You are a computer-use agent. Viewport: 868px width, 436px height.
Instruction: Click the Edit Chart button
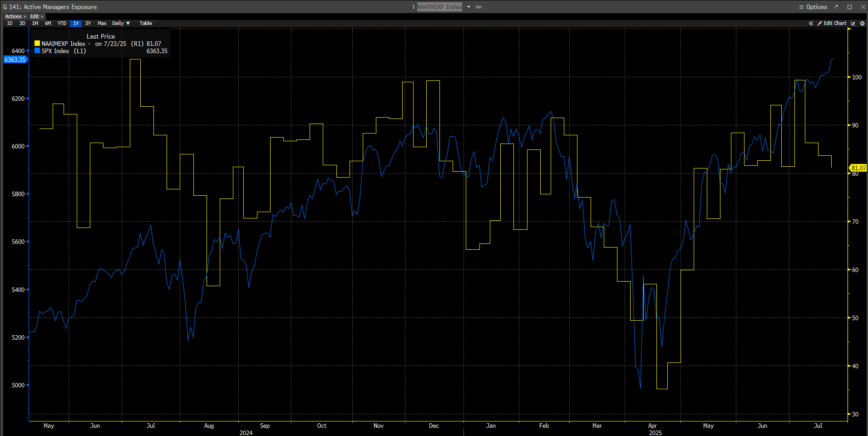point(832,24)
